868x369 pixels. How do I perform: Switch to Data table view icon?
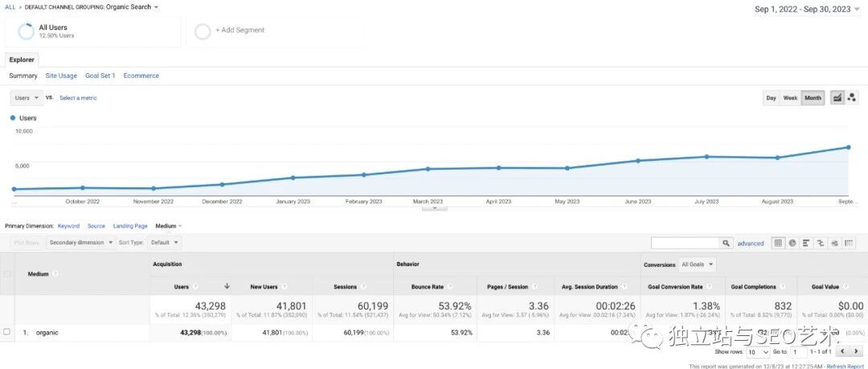pos(778,243)
